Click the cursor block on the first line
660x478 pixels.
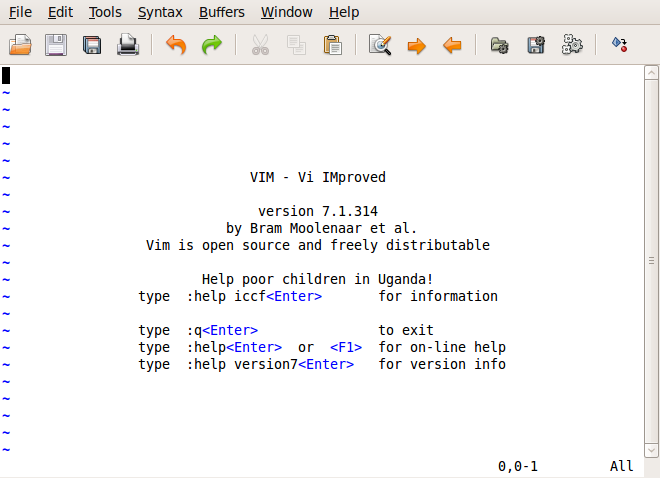pos(6,76)
